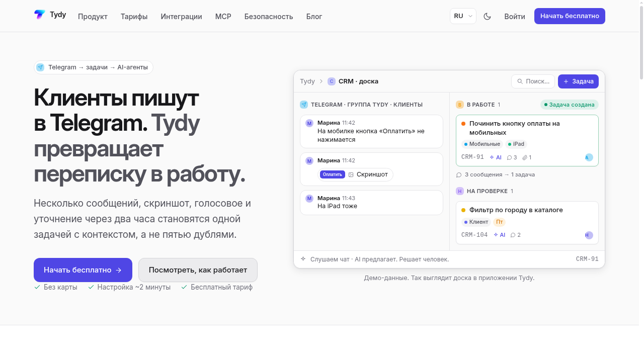Click the В работе column icon
Image resolution: width=644 pixels, height=362 pixels.
[460, 105]
